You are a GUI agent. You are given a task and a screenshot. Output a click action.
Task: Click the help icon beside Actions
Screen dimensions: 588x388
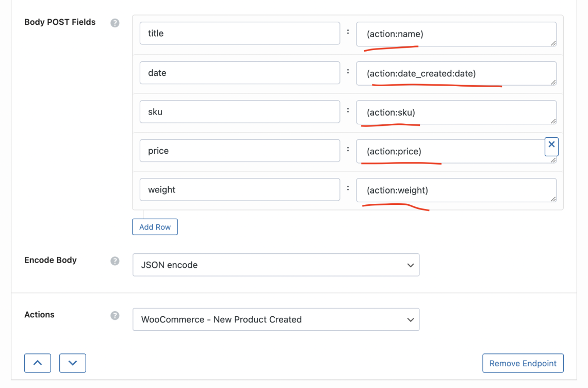tap(115, 315)
